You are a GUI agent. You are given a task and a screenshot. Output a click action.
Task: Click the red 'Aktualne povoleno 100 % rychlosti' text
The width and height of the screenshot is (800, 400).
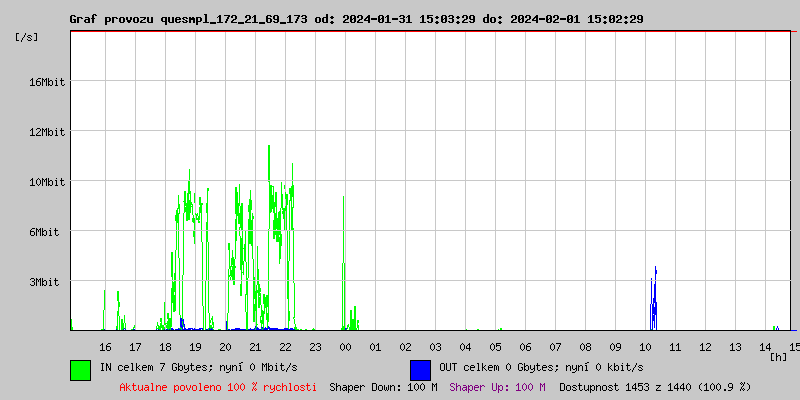click(218, 386)
